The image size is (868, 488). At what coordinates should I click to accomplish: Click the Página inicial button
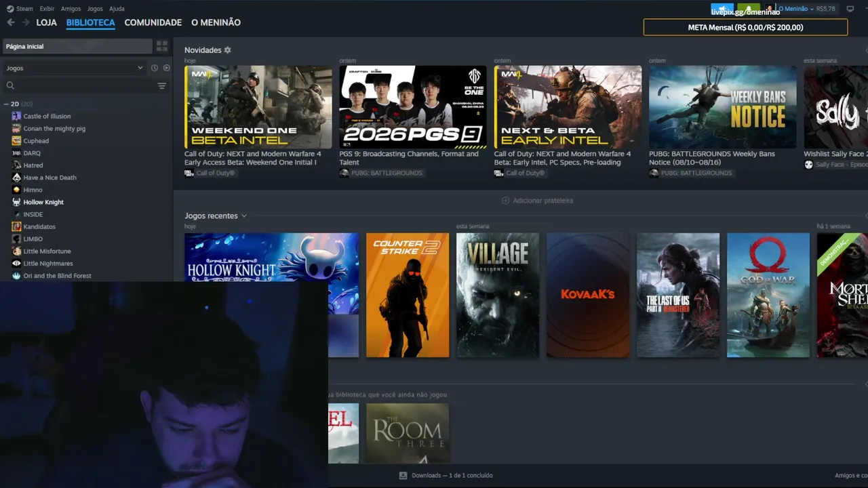coord(77,46)
